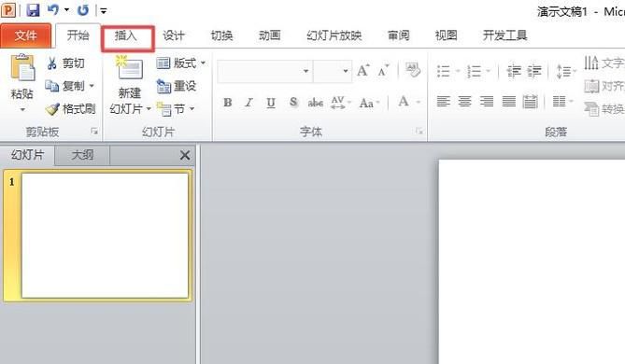This screenshot has height=364, width=625.
Task: Click the Bullets list icon
Action: click(x=443, y=71)
